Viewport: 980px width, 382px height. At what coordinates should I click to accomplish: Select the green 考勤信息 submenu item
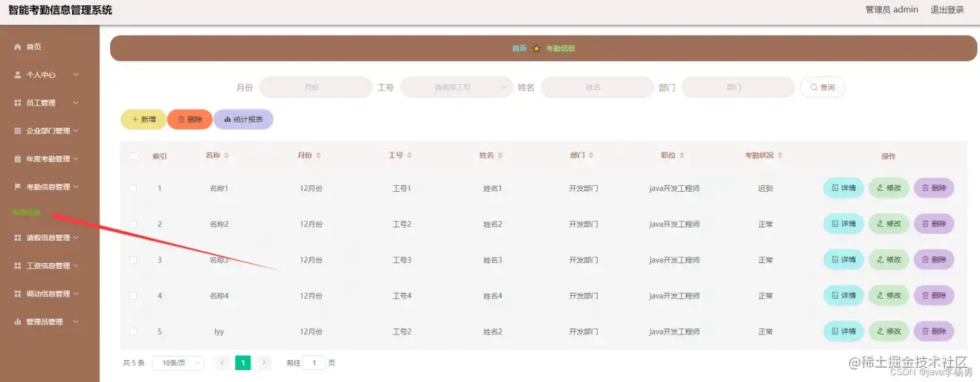[27, 213]
